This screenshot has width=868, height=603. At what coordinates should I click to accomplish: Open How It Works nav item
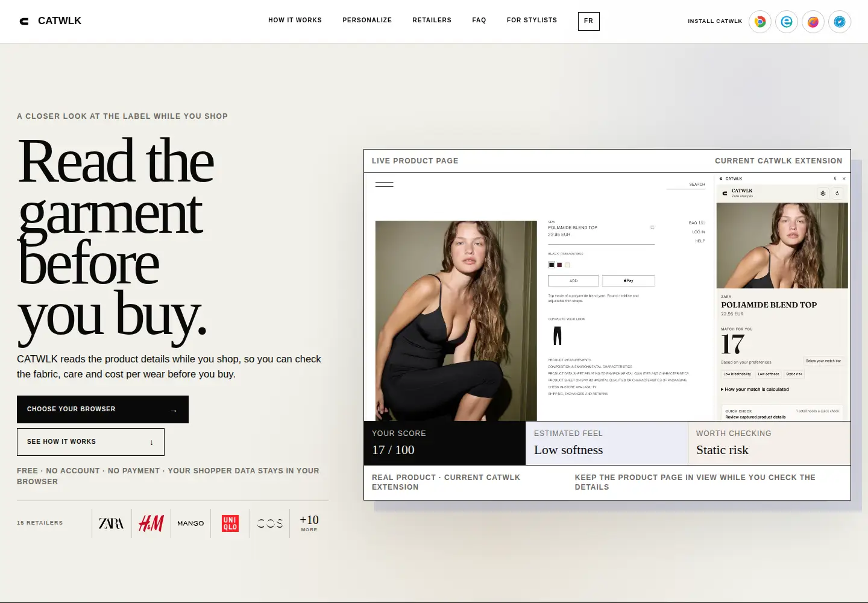tap(295, 21)
